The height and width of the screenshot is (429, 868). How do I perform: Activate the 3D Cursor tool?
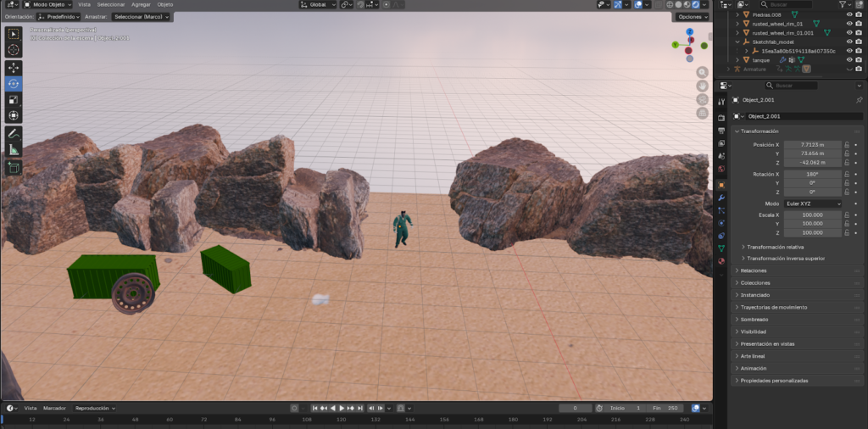pyautogui.click(x=14, y=50)
